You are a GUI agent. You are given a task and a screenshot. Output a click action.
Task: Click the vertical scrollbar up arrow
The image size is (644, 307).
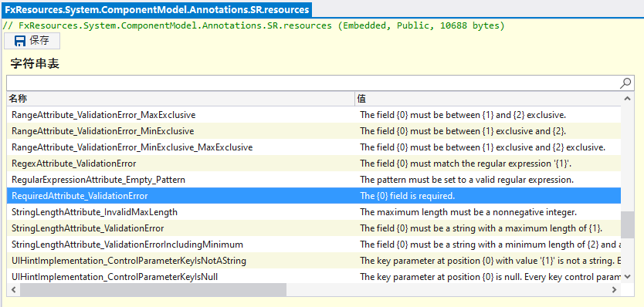click(627, 99)
